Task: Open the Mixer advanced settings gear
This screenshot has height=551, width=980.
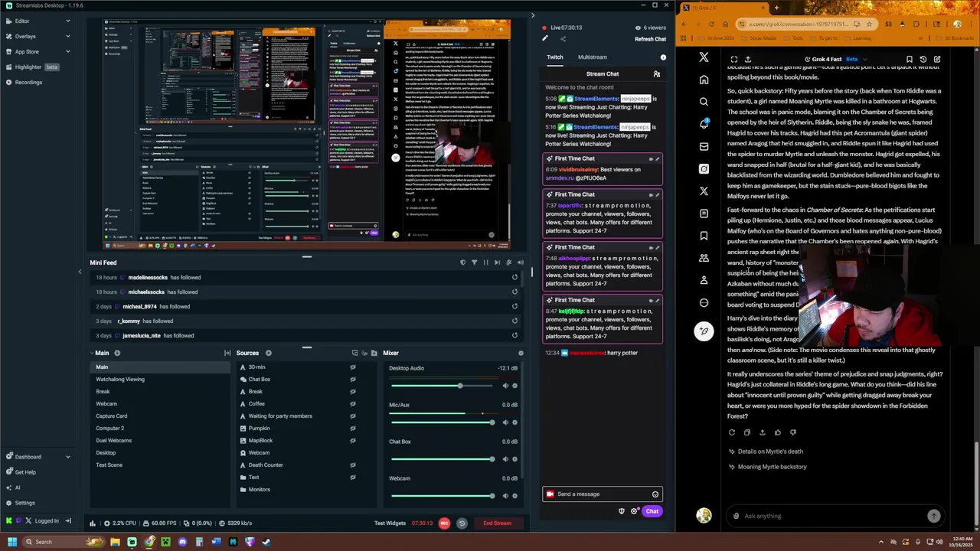Action: point(521,354)
